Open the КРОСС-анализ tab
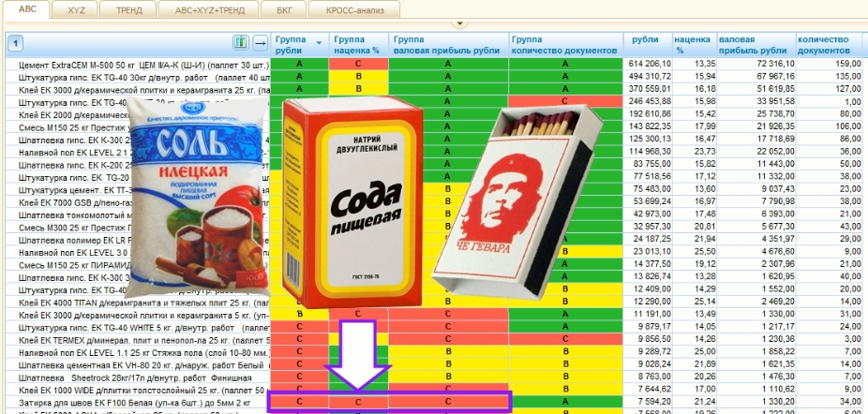 tap(354, 10)
